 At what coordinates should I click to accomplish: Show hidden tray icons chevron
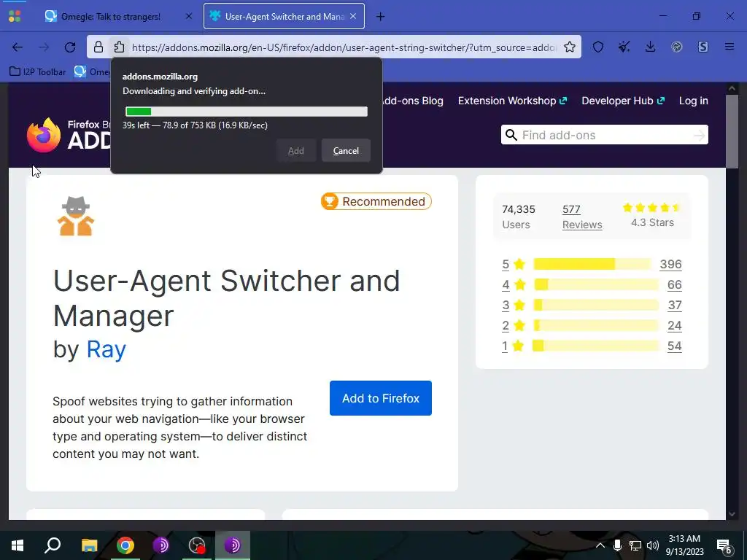point(600,545)
